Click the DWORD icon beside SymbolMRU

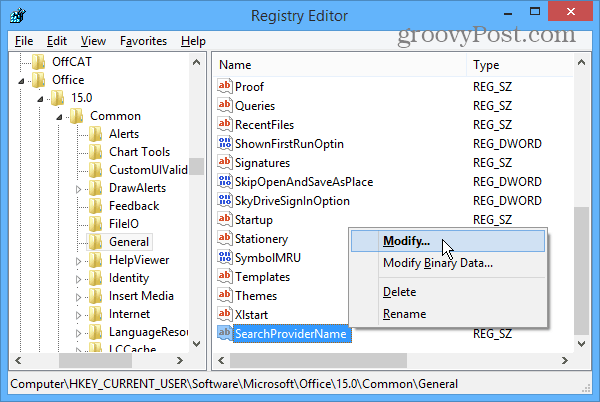tap(225, 257)
